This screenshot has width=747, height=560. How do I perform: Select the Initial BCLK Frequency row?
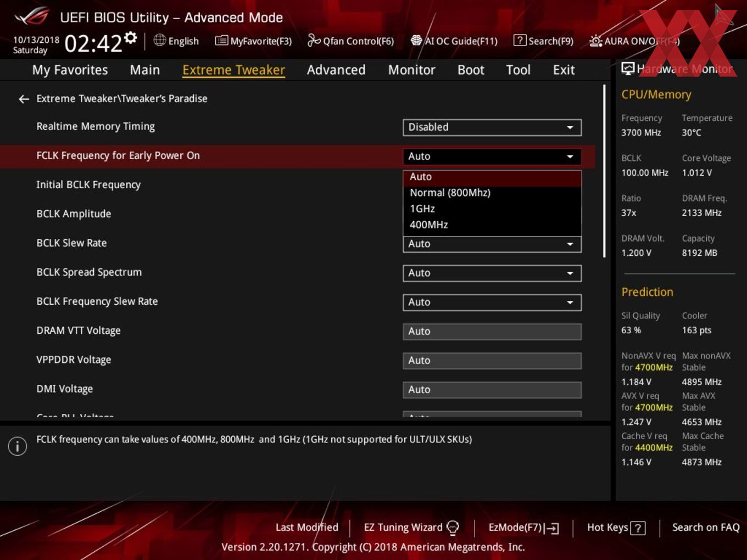tap(88, 184)
